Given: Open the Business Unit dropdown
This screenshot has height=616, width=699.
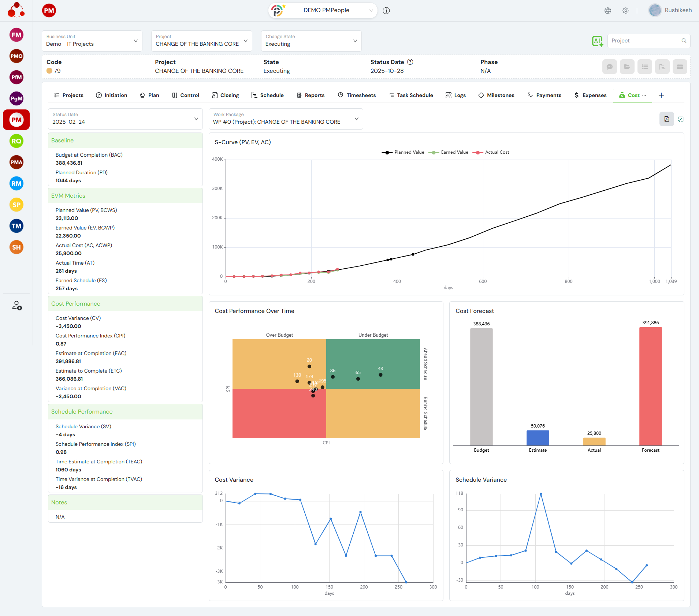Looking at the screenshot, I should point(92,41).
